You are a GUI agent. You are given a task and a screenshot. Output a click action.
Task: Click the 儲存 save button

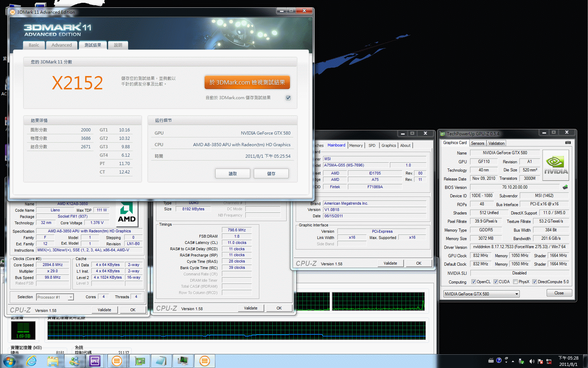tap(271, 173)
